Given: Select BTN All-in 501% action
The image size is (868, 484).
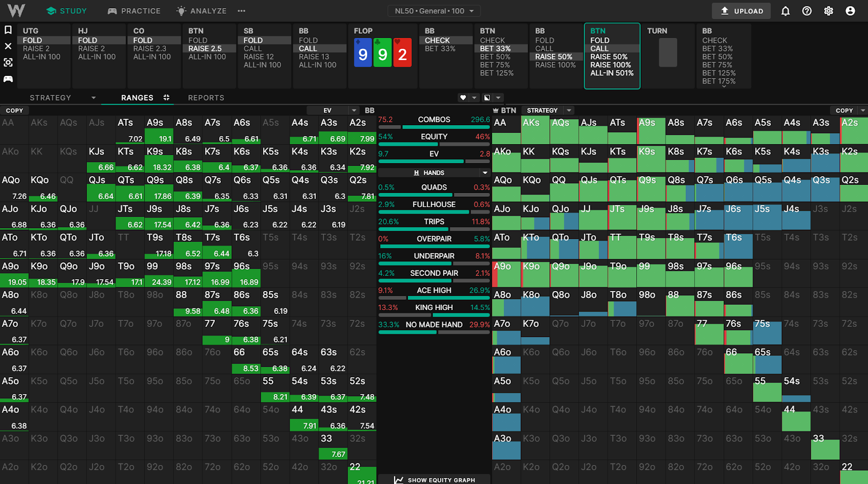Looking at the screenshot, I should (612, 73).
